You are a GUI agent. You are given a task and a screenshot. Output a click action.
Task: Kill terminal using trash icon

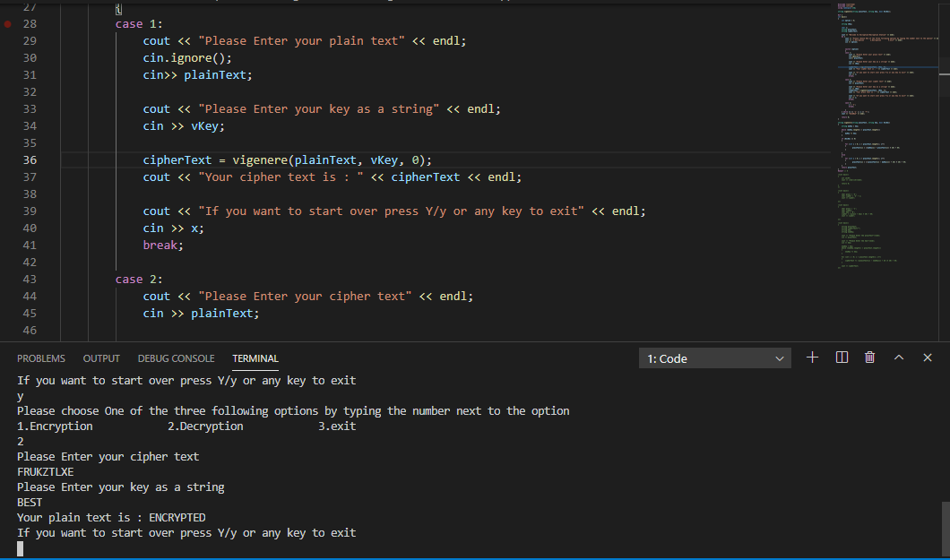pos(870,358)
